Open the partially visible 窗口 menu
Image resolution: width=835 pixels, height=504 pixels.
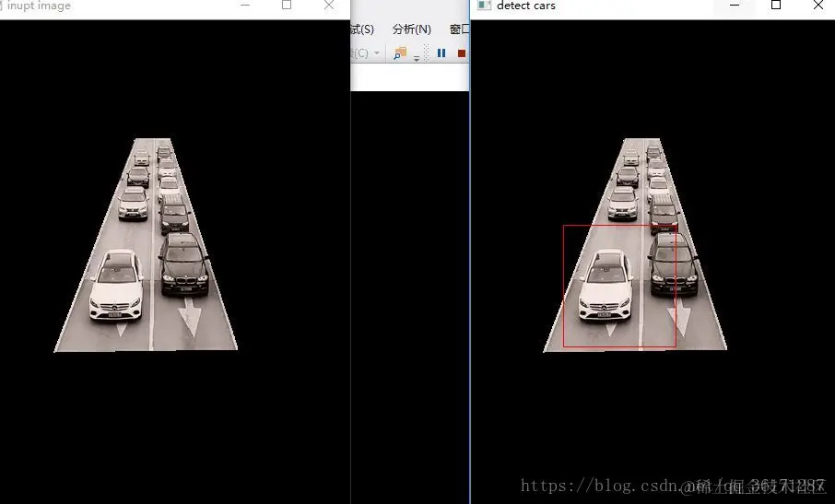click(x=459, y=29)
